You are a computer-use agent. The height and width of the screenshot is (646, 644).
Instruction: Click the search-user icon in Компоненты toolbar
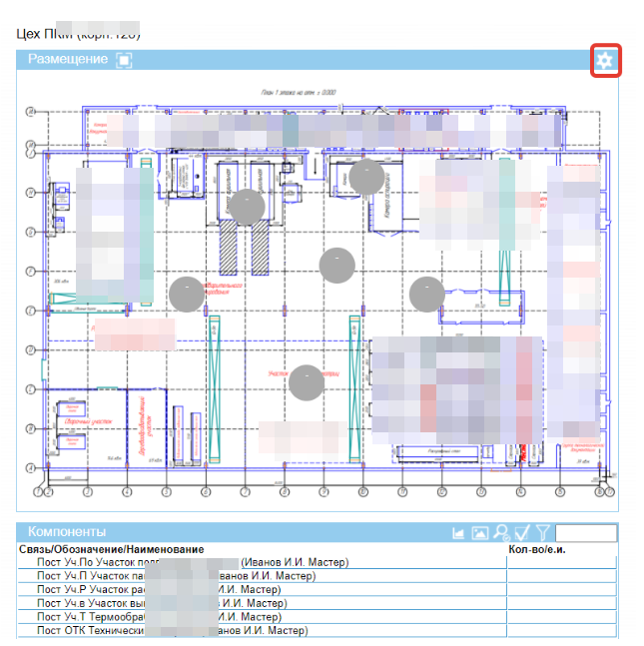[x=501, y=533]
